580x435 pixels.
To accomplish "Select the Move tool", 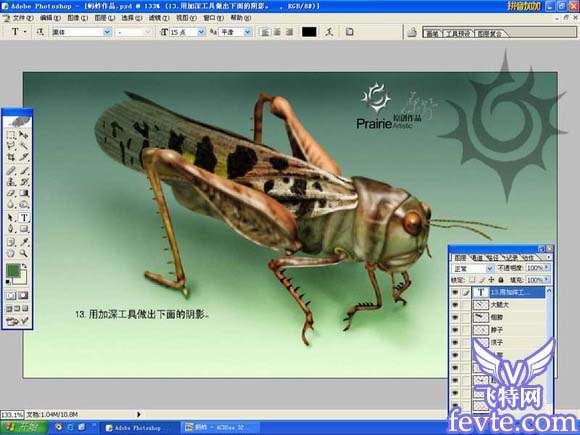I will (x=24, y=135).
